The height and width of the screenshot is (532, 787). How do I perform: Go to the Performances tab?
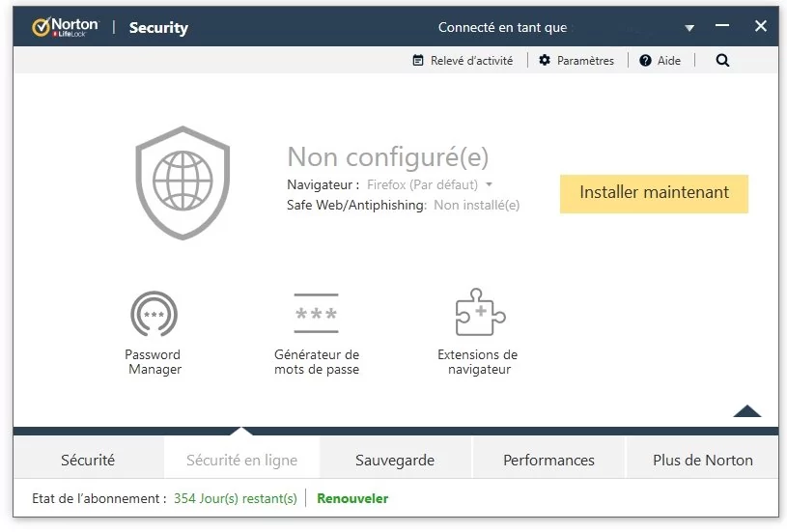pyautogui.click(x=549, y=460)
